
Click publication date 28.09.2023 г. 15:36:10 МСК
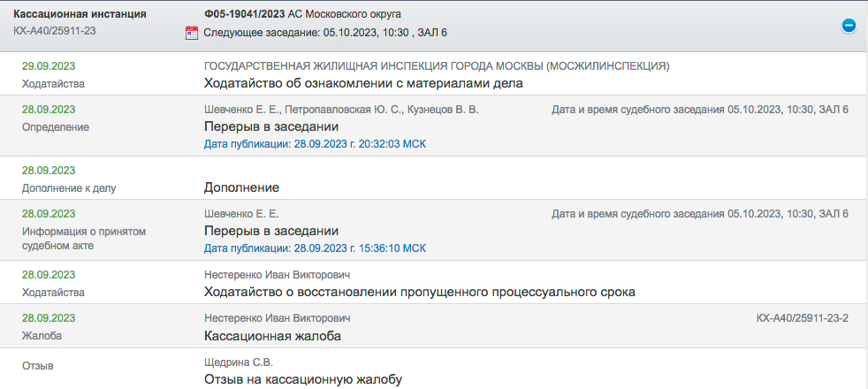coord(315,248)
